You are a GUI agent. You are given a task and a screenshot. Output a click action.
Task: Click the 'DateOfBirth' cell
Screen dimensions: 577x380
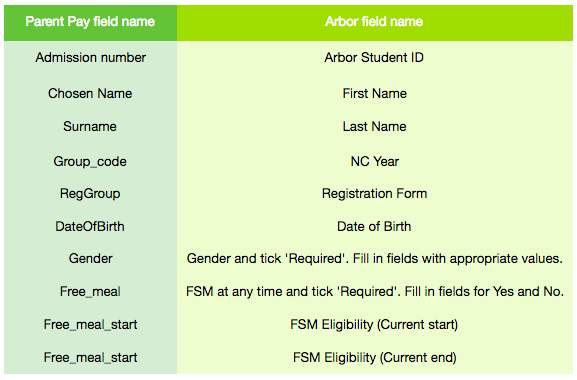pos(90,226)
